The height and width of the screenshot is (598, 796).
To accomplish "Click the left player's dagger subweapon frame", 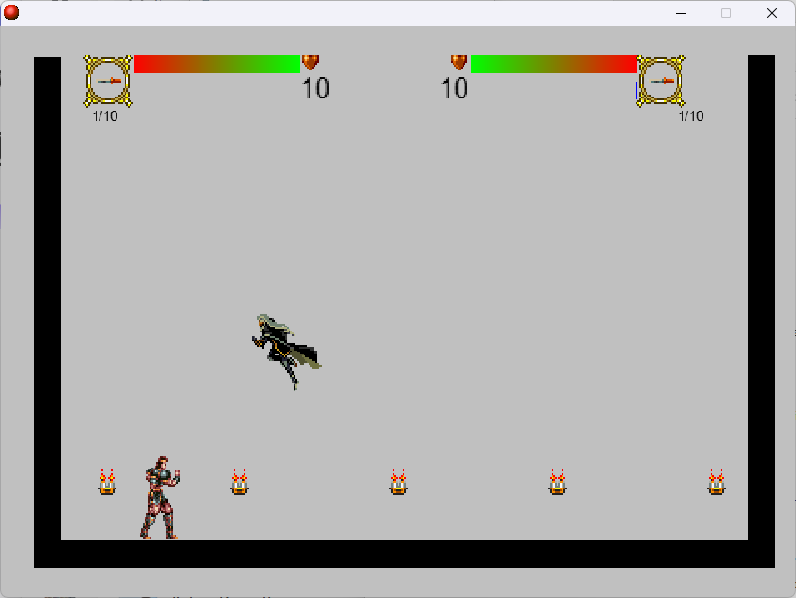I will [x=108, y=81].
